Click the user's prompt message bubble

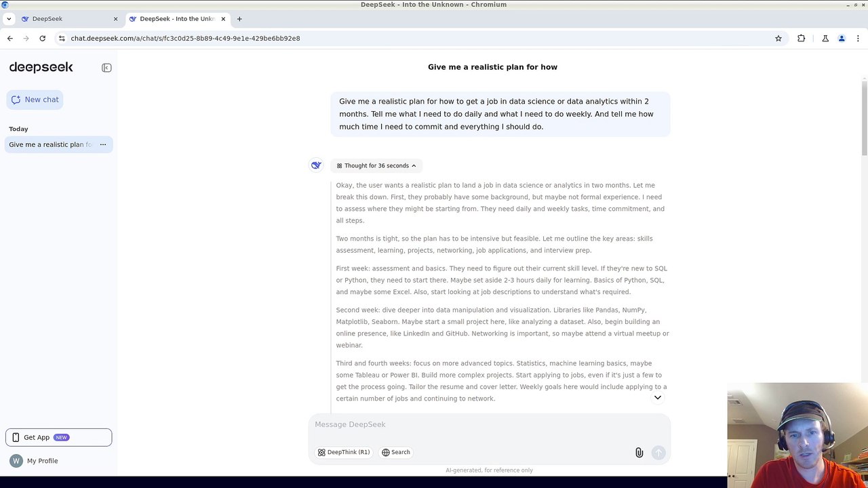(500, 114)
